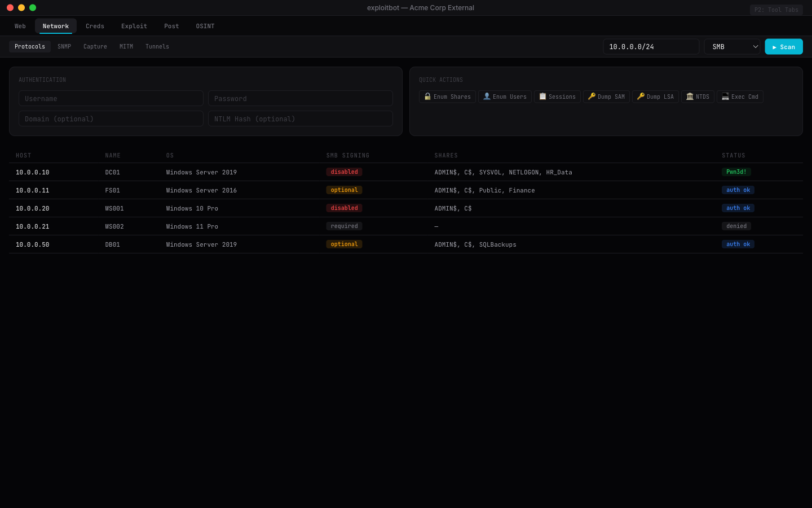Open the OSINT tab
Viewport: 812px width, 508px height.
pos(205,26)
